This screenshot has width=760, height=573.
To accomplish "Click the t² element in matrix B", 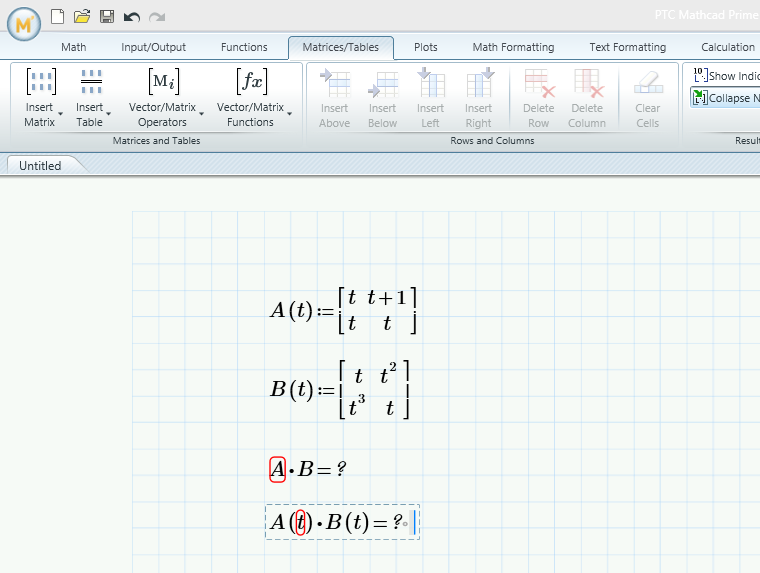I will point(388,373).
